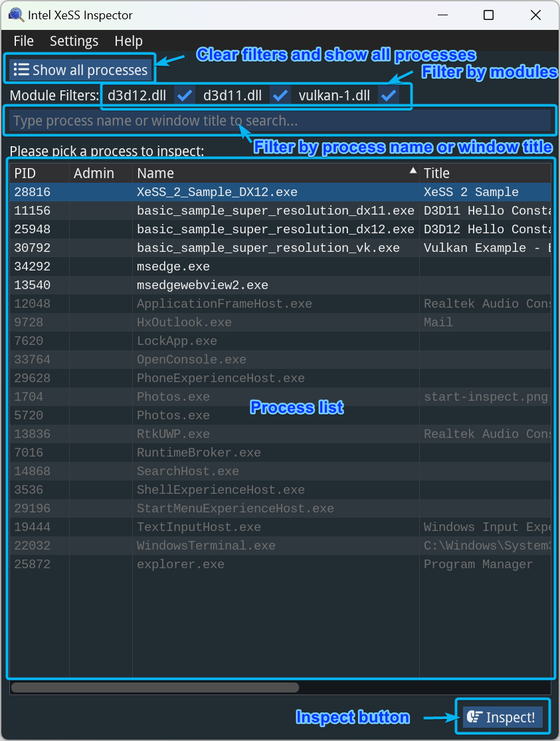The image size is (560, 741).
Task: Click PID cell 28816
Action: click(x=32, y=192)
